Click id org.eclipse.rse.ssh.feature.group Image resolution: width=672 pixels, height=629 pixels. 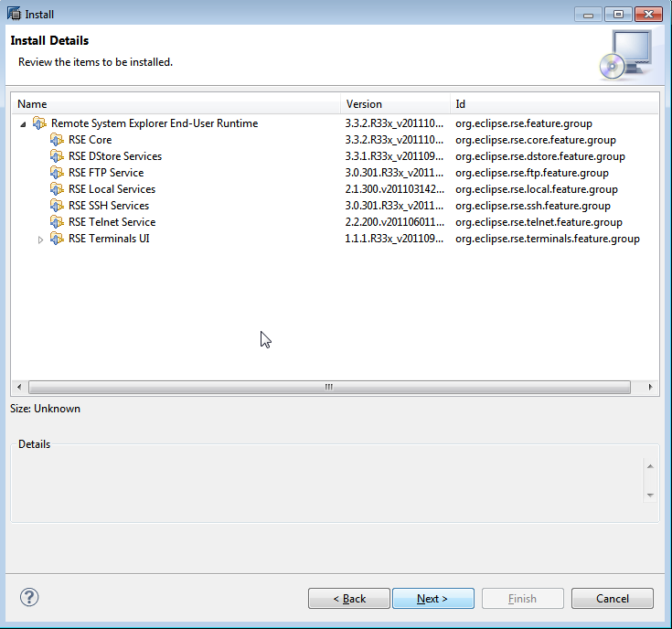(x=533, y=206)
